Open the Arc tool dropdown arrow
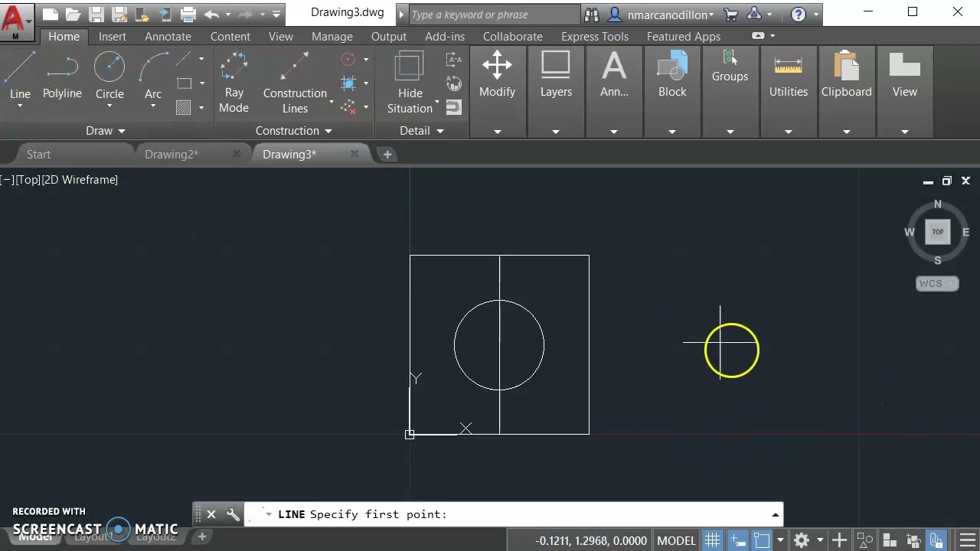 [x=153, y=106]
